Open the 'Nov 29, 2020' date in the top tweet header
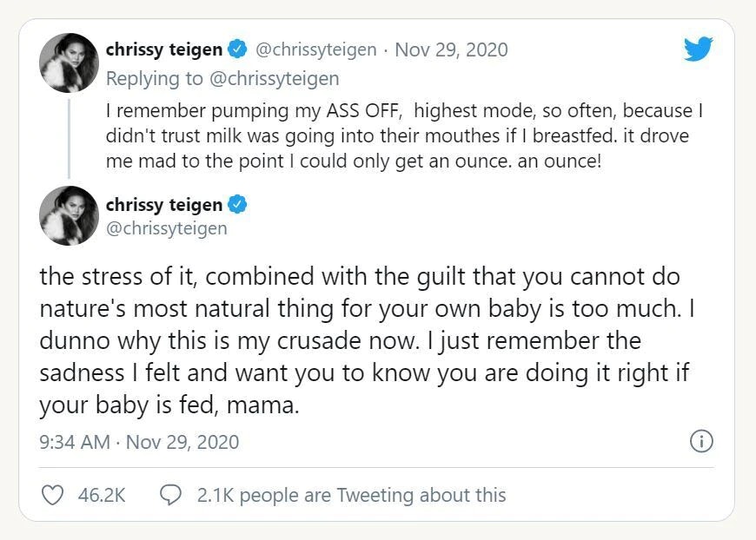 point(451,49)
